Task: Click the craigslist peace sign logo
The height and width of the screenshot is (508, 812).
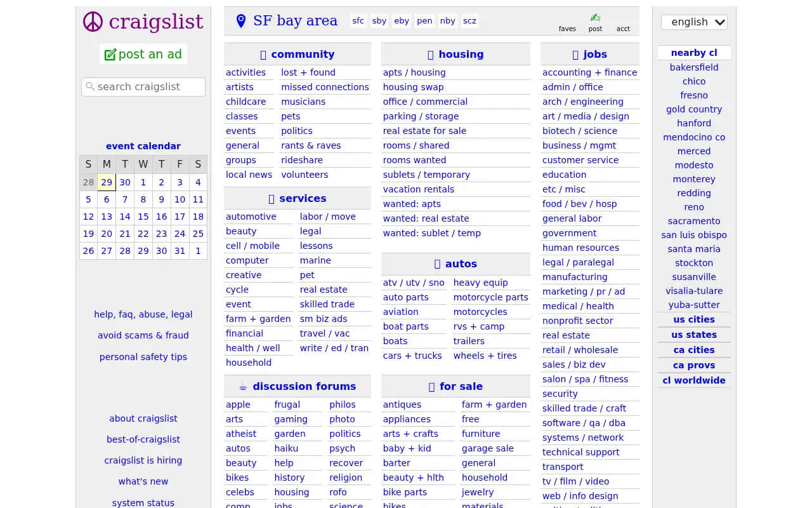Action: coord(93,22)
